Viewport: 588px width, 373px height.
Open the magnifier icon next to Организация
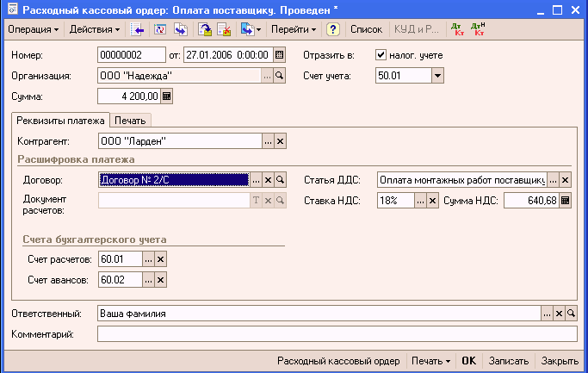point(280,76)
